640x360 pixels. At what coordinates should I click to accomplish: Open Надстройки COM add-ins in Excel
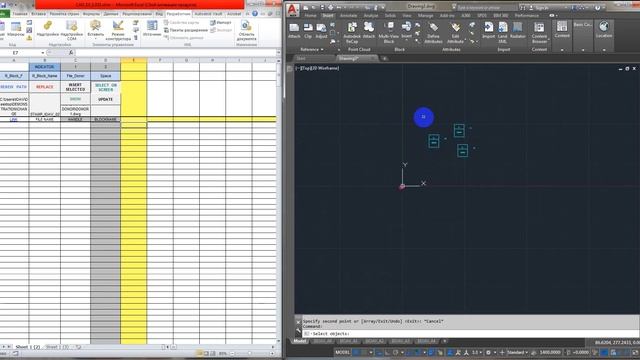71,30
